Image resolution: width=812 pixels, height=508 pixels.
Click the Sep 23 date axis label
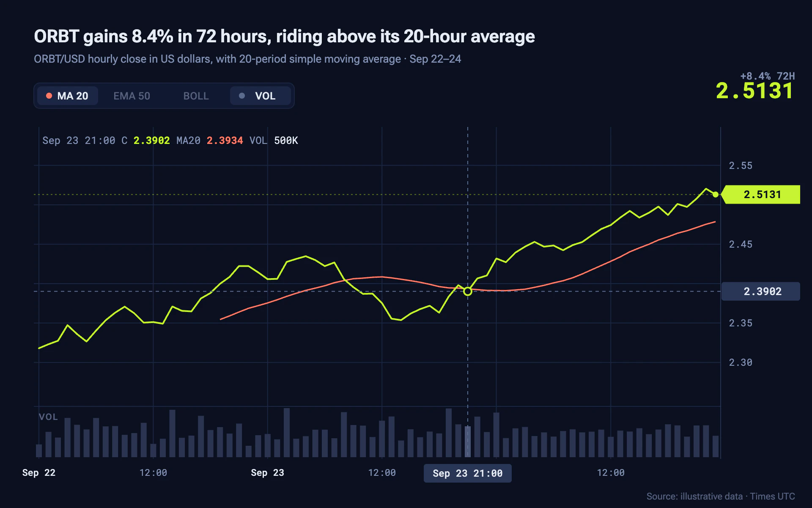[267, 473]
